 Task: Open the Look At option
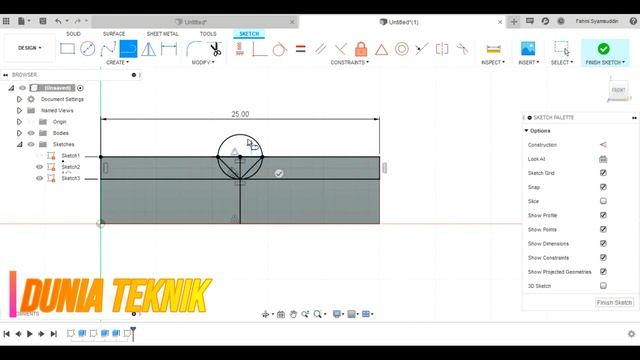603,159
